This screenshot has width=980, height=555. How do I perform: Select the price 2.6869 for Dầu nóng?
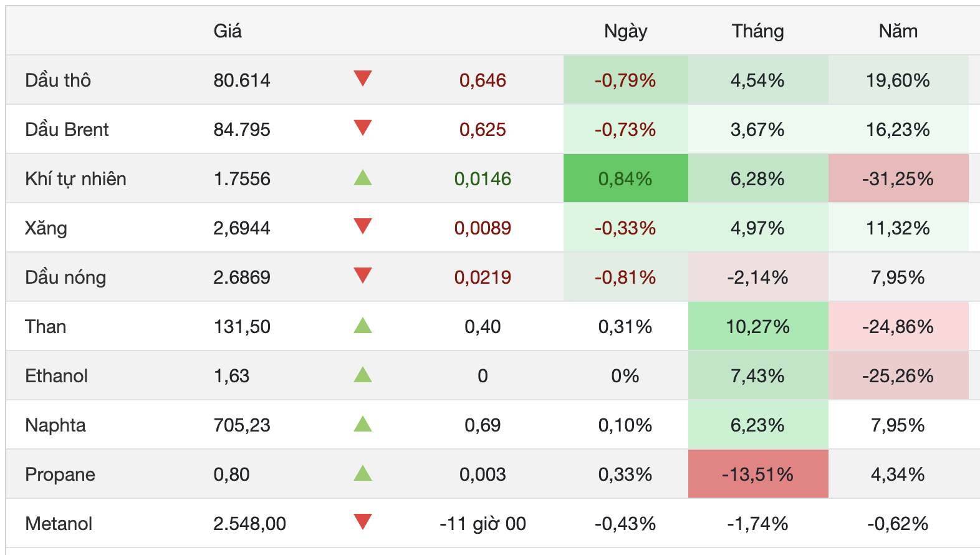(242, 277)
